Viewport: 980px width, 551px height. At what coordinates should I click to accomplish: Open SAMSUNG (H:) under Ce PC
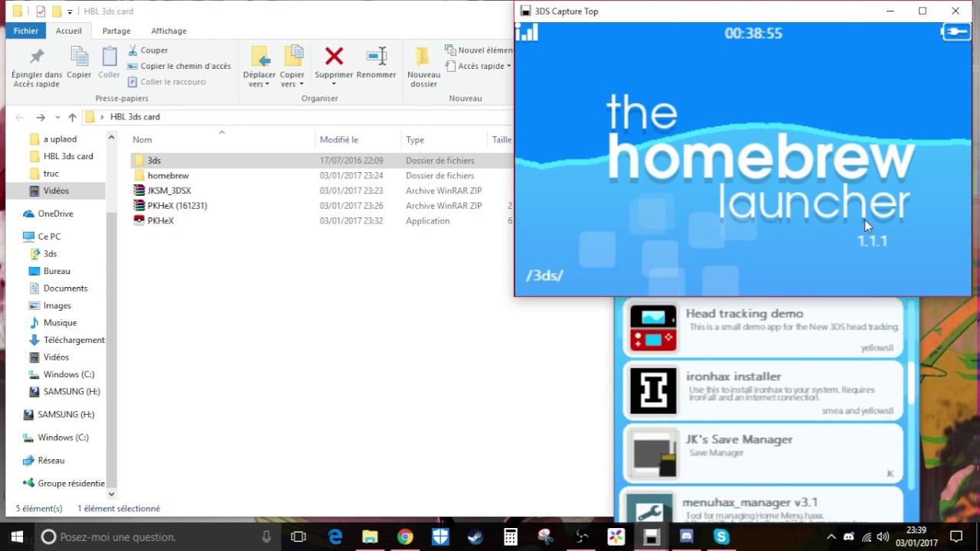71,392
